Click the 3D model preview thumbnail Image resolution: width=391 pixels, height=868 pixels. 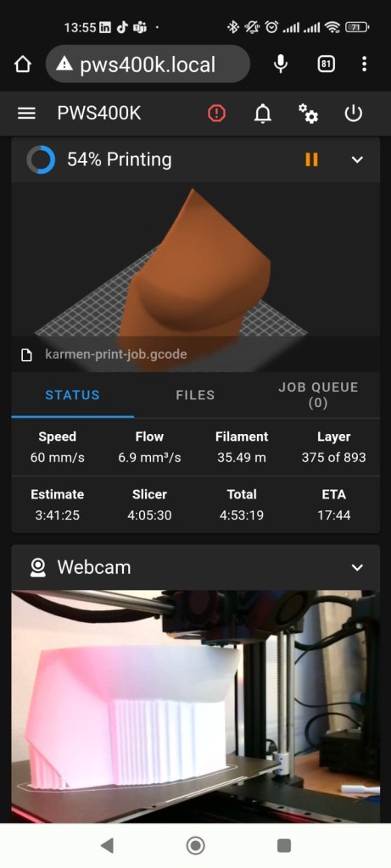point(195,259)
